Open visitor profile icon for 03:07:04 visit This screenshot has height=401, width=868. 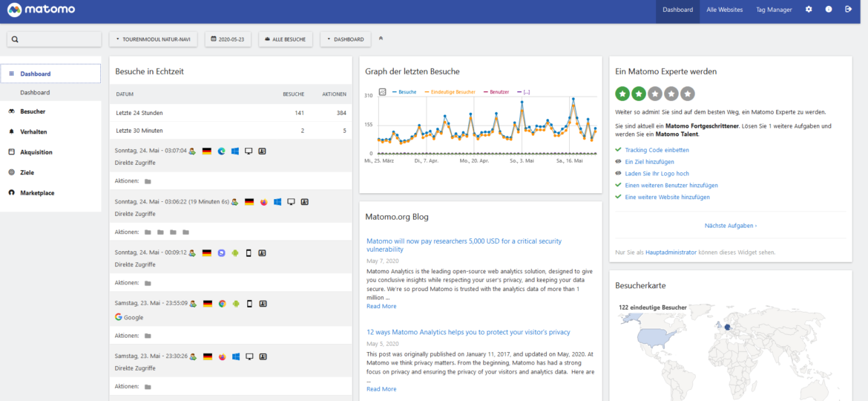[263, 151]
